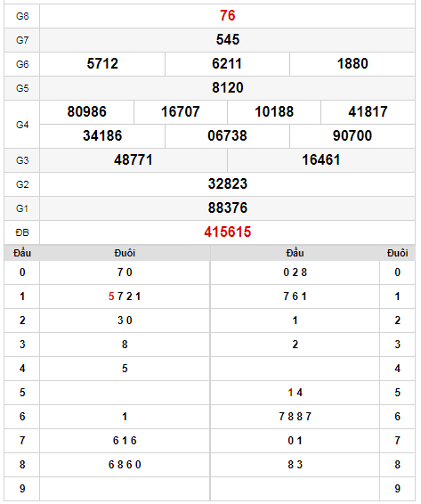Click G6 number 6211
421x504 pixels.
coord(227,63)
